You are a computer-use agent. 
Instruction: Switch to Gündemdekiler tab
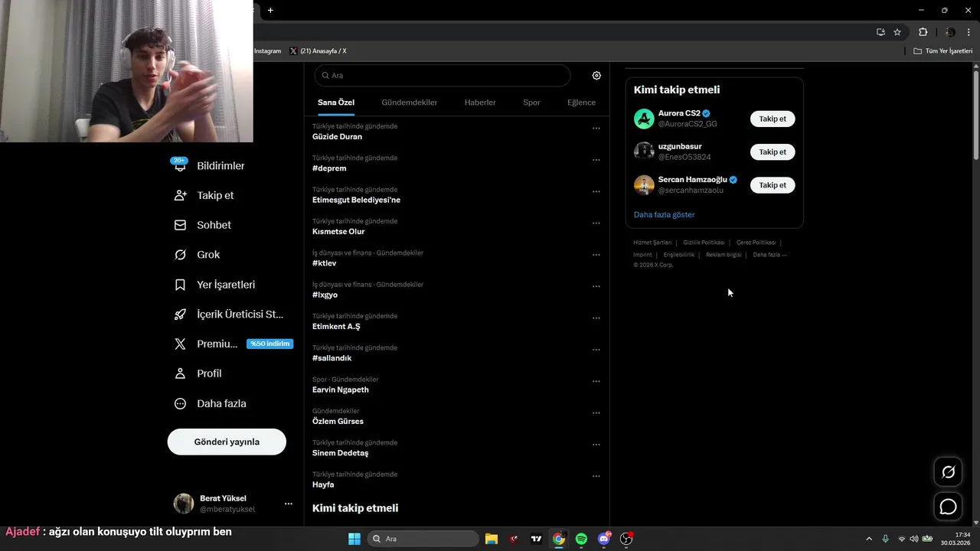pos(410,103)
